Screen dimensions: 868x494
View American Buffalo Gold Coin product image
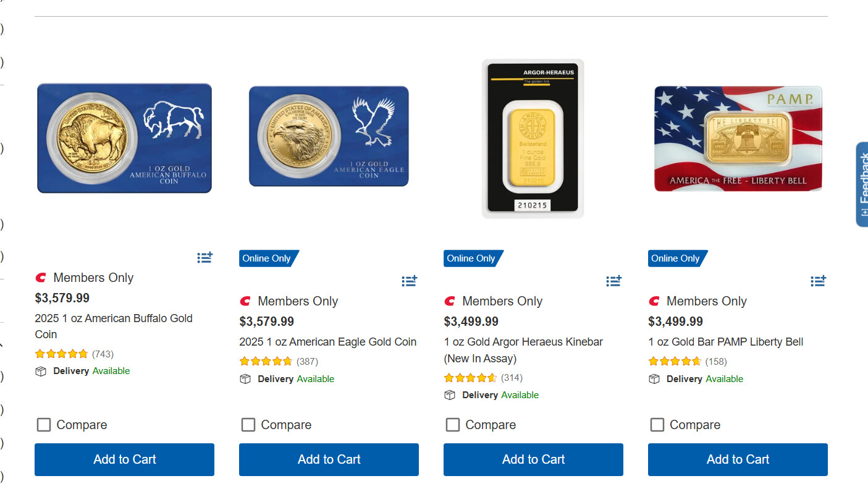pos(124,138)
